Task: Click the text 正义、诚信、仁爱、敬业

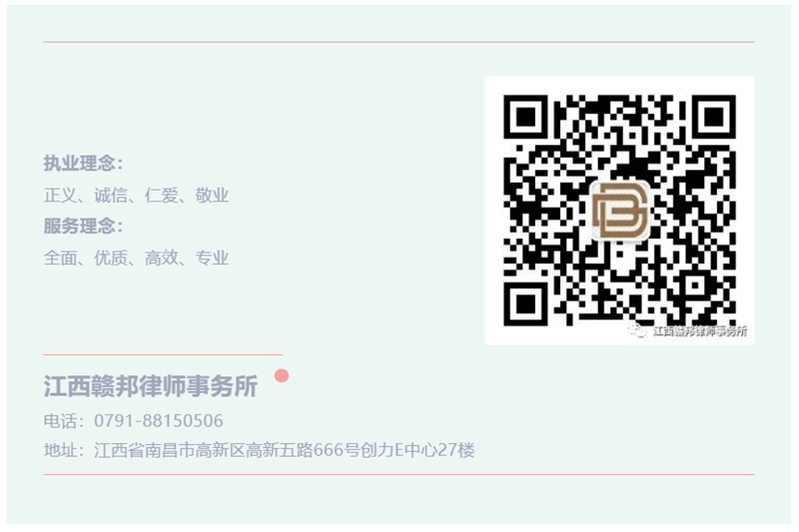Action: click(136, 195)
